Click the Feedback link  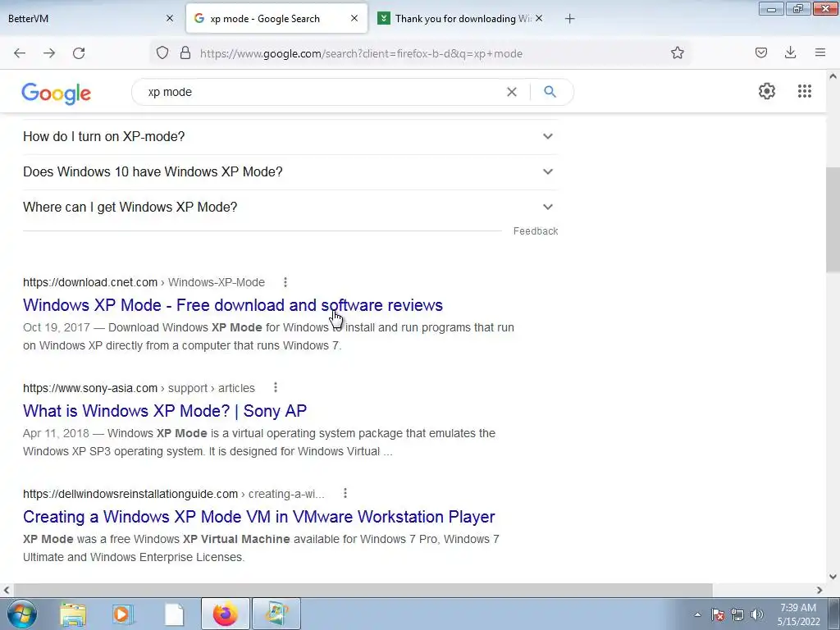tap(536, 231)
